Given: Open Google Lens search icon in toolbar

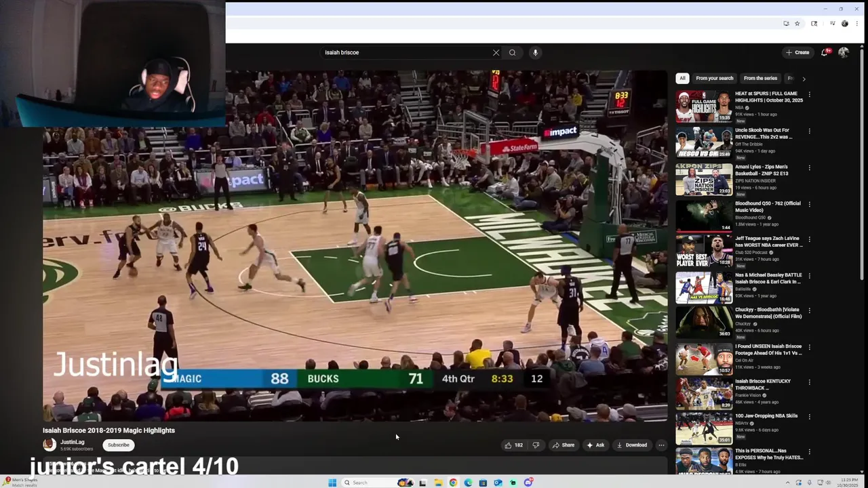Looking at the screenshot, I should [x=814, y=23].
